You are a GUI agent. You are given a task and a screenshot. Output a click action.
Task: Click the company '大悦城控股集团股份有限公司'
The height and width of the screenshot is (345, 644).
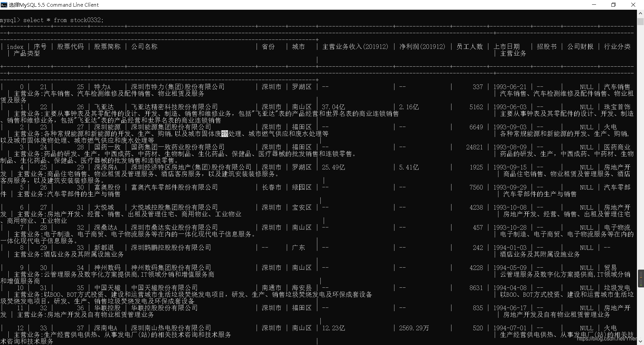click(174, 207)
